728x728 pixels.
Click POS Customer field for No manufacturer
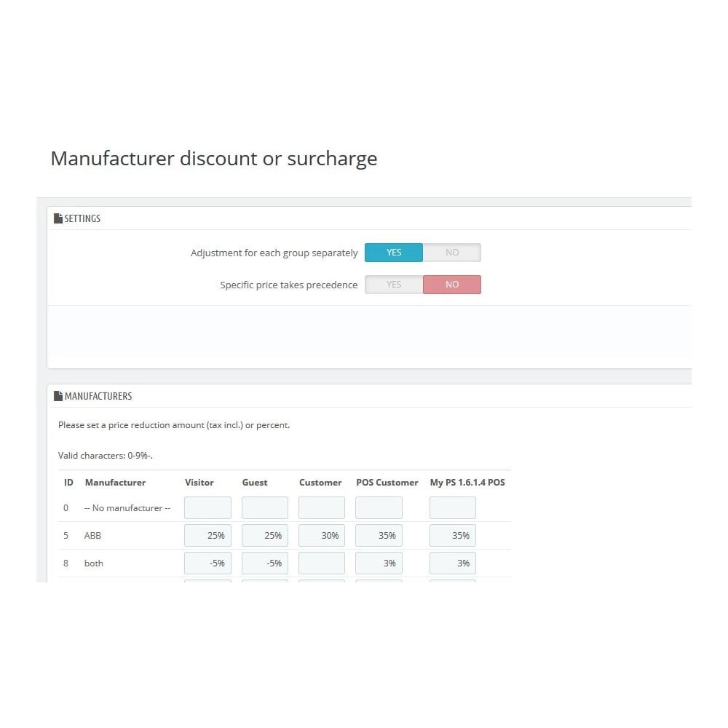coord(379,508)
